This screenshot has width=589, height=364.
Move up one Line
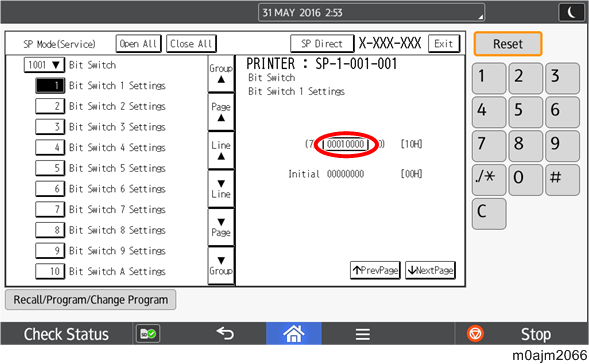coord(221,150)
